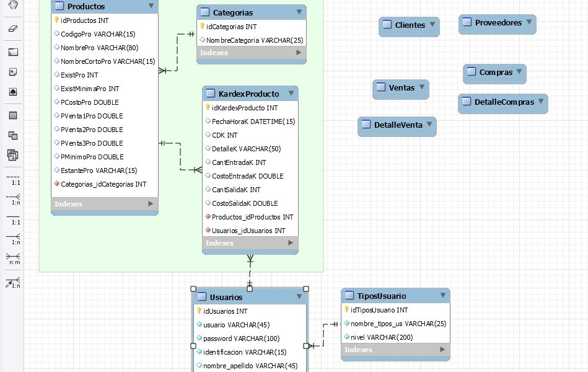Select top-center resize handle of Usuarios table
588x372 pixels.
click(250, 288)
